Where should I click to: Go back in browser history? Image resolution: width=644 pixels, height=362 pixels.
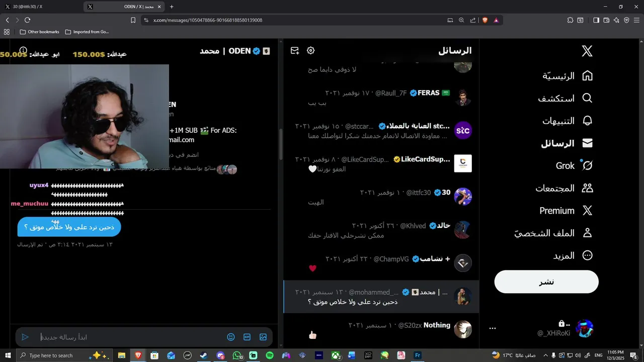click(7, 20)
